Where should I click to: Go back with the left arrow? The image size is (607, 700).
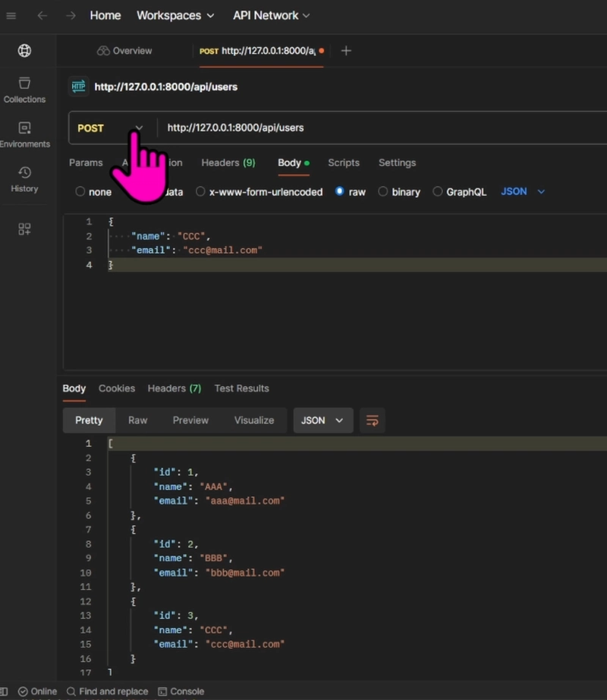[x=42, y=16]
